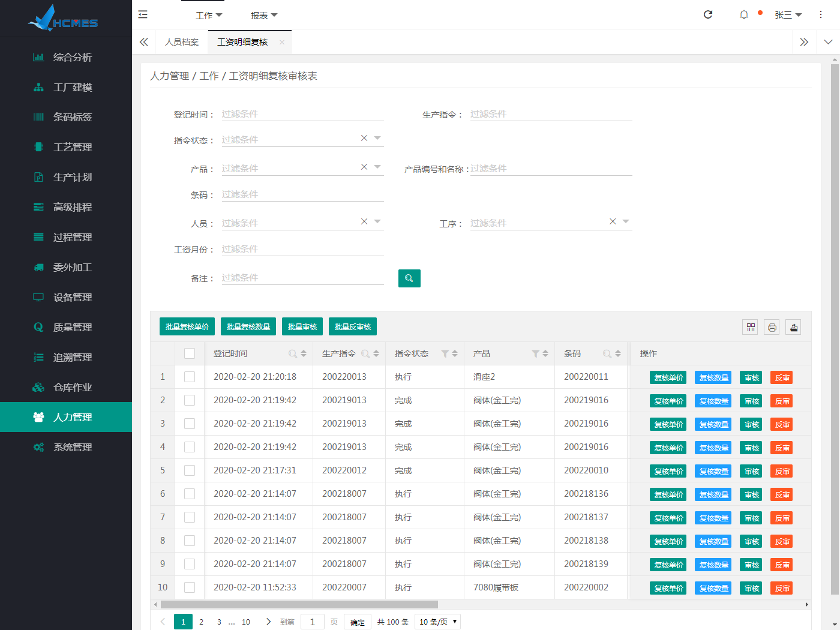Click the export icon above table
Image resolution: width=840 pixels, height=630 pixels.
pyautogui.click(x=793, y=327)
